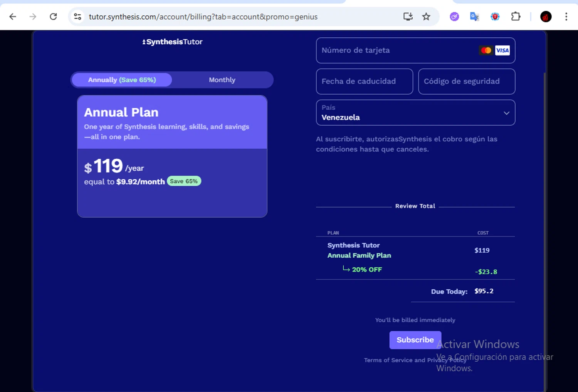
Task: Focus the Fecha de caducidad field
Action: (365, 81)
